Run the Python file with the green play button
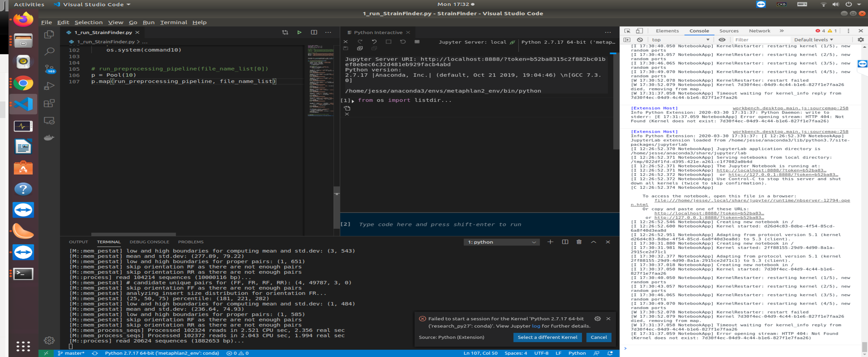This screenshot has height=357, width=868. pos(299,32)
